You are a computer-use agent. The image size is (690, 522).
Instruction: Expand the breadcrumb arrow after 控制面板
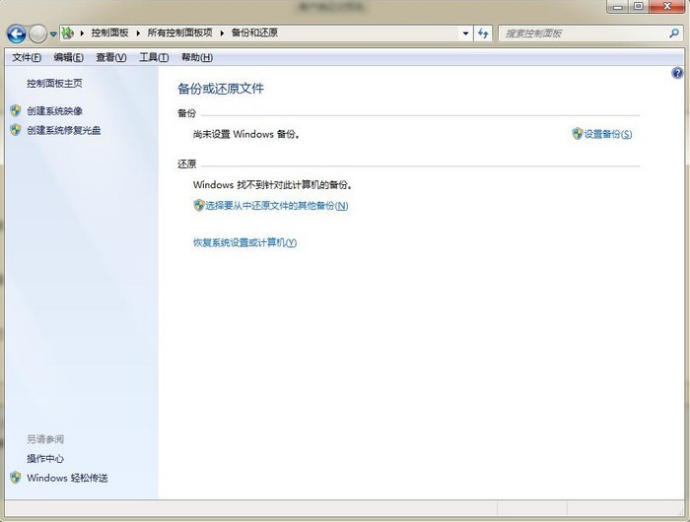[138, 33]
